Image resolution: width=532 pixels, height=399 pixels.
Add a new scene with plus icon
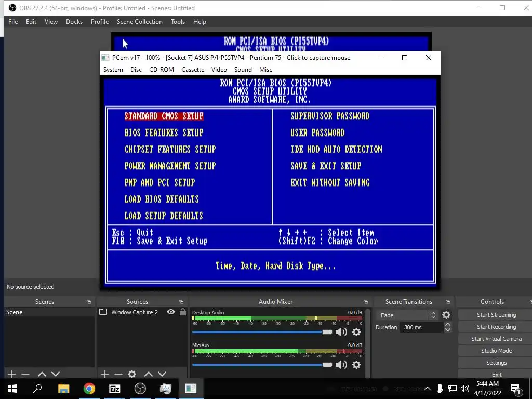(x=12, y=374)
